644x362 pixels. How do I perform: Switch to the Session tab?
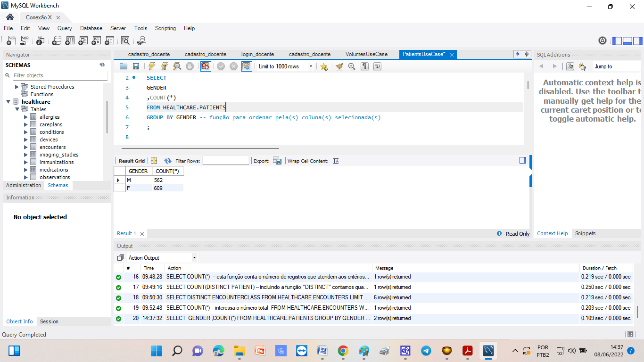(x=49, y=321)
